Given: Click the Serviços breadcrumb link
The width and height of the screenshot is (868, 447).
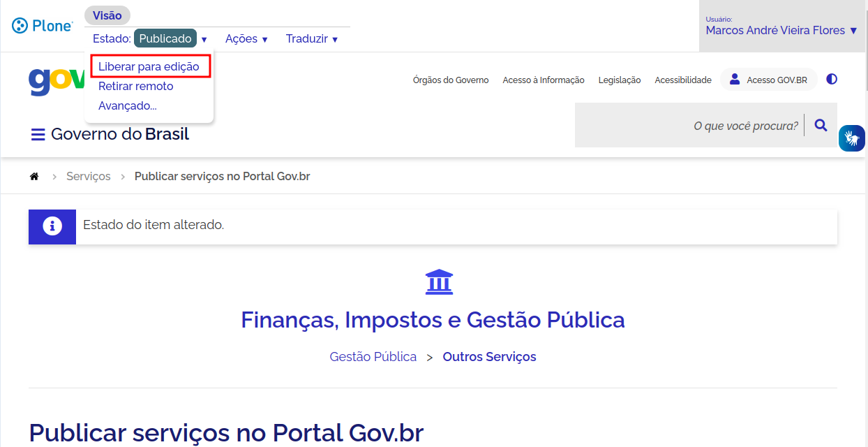Looking at the screenshot, I should coord(89,176).
